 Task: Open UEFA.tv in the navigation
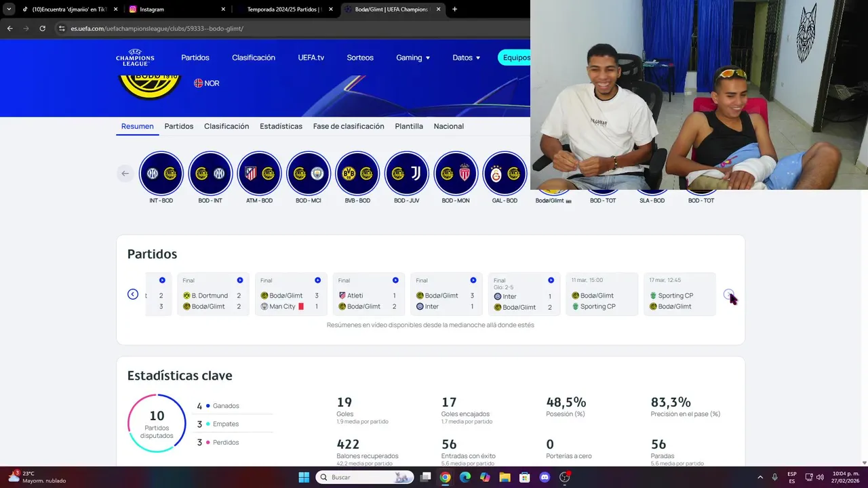pyautogui.click(x=311, y=58)
